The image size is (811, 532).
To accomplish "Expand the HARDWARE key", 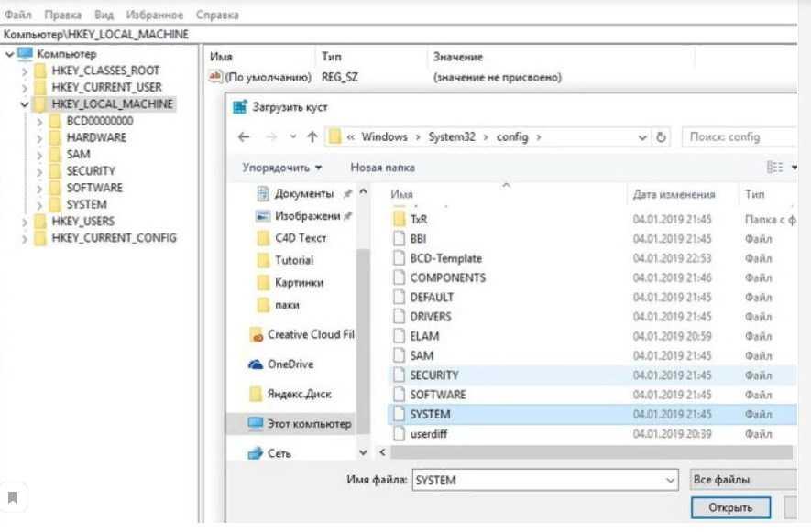I will pyautogui.click(x=39, y=138).
